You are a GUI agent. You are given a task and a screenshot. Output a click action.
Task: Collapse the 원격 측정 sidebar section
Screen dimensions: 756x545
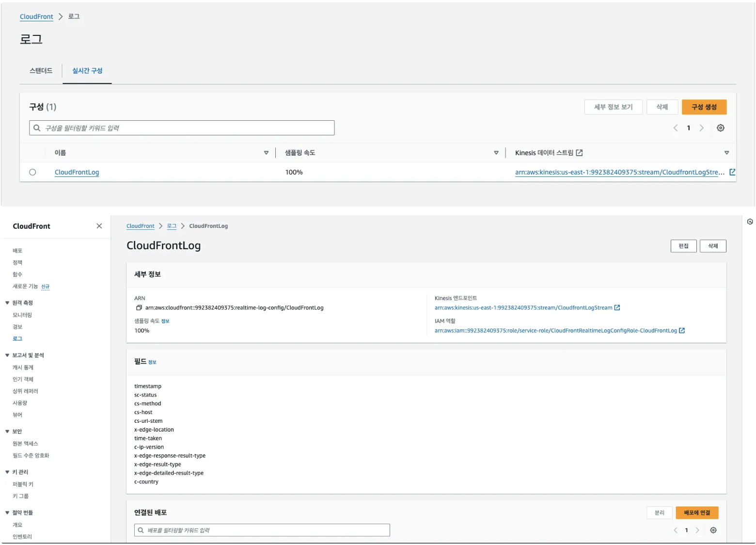(7, 303)
